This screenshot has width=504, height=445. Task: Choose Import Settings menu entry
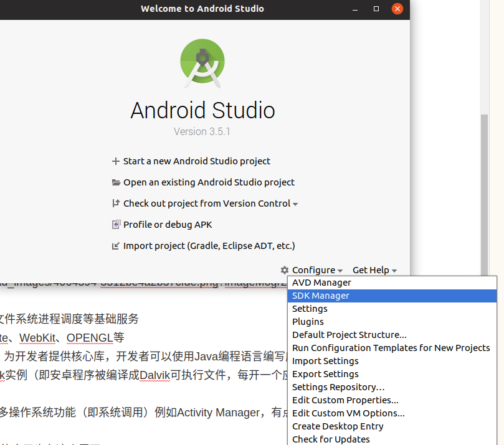tap(392, 361)
